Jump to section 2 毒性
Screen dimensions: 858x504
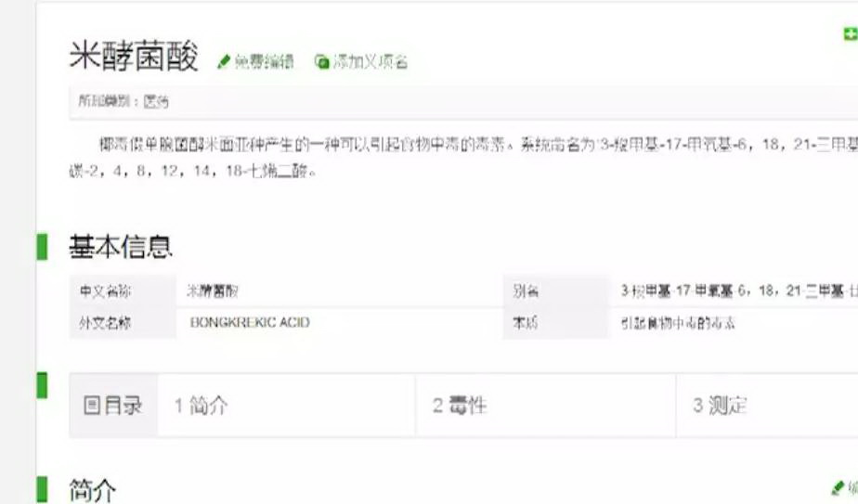click(x=460, y=406)
